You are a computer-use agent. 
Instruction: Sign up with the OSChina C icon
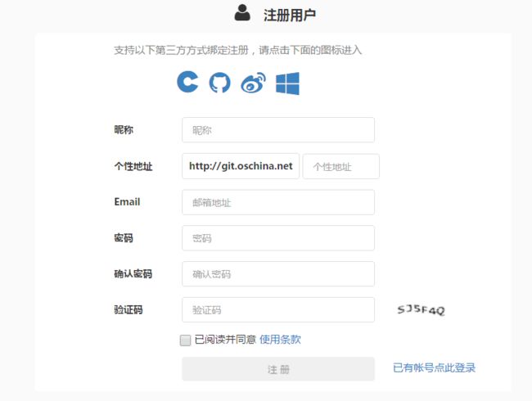(187, 82)
